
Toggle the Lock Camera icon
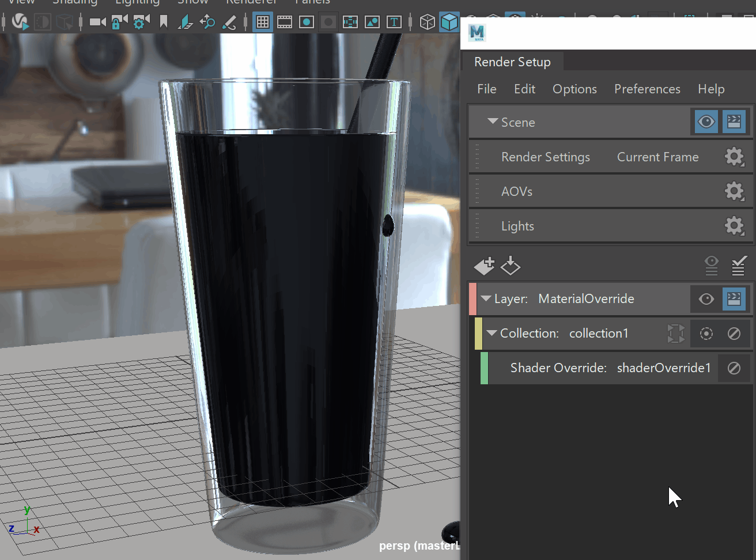(x=119, y=22)
